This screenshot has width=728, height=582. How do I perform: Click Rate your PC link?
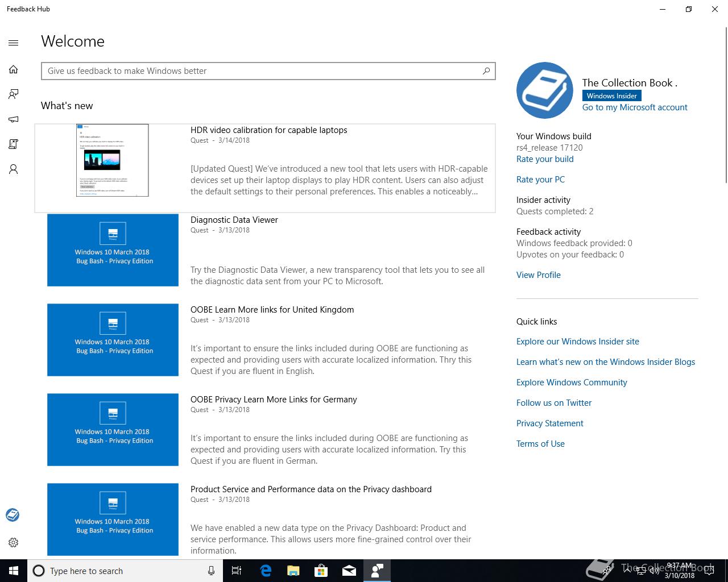coord(540,180)
